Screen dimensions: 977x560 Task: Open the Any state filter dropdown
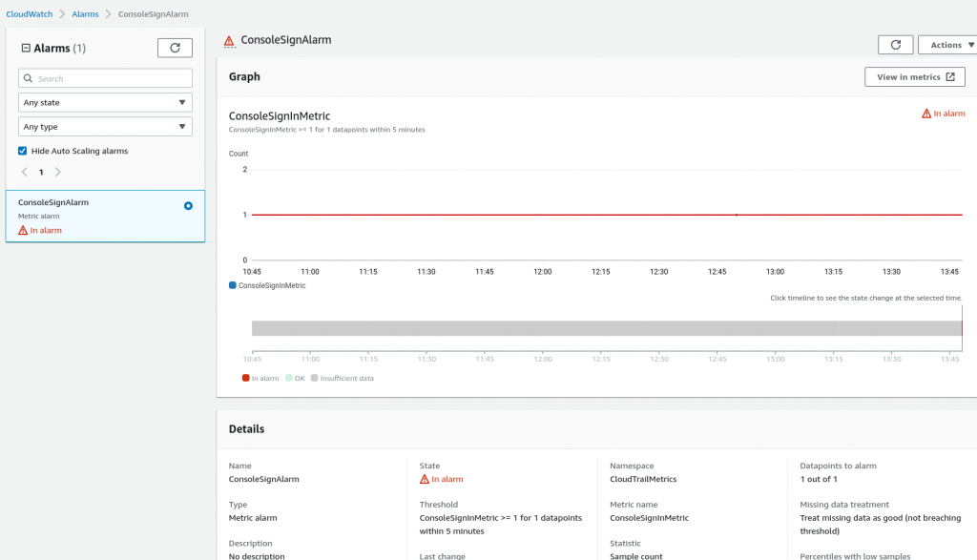105,102
